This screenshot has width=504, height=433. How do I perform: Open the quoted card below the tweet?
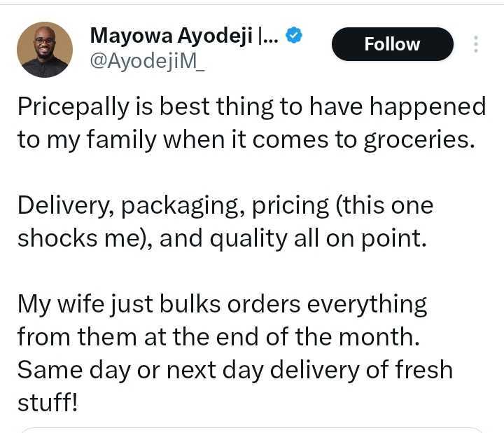pos(252,429)
